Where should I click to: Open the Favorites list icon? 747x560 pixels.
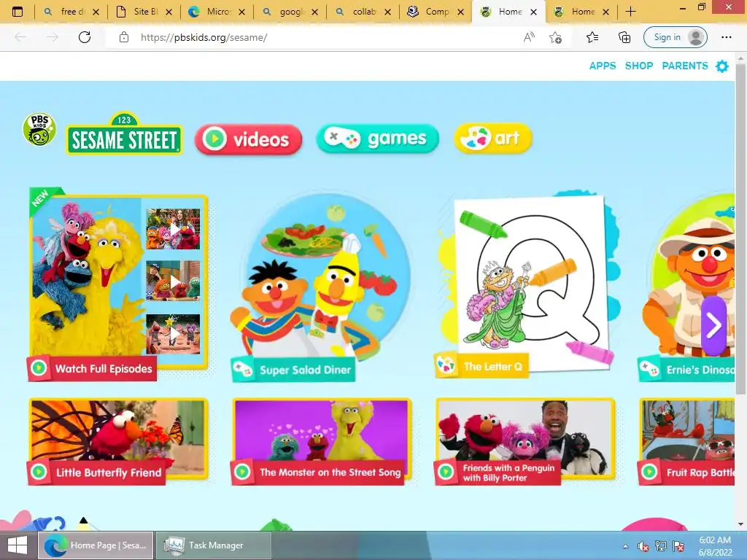coord(592,37)
